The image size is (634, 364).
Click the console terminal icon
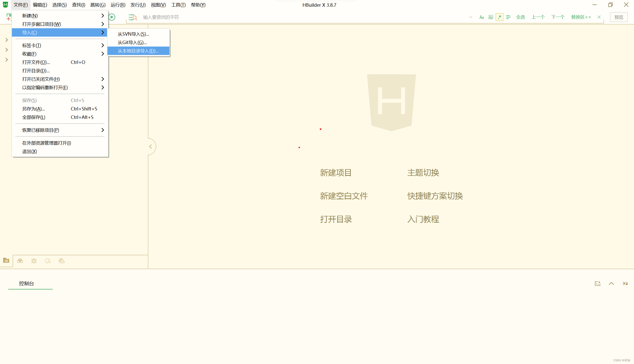point(598,284)
